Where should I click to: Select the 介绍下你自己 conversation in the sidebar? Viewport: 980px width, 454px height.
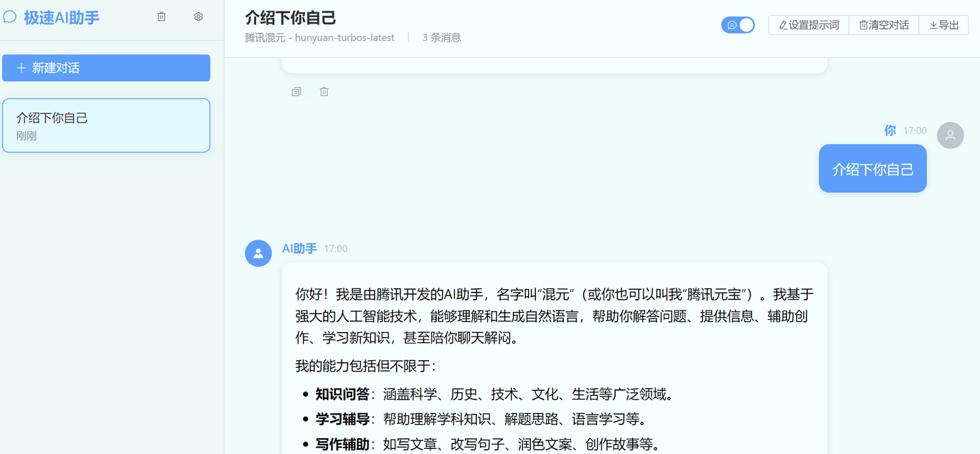click(x=106, y=126)
